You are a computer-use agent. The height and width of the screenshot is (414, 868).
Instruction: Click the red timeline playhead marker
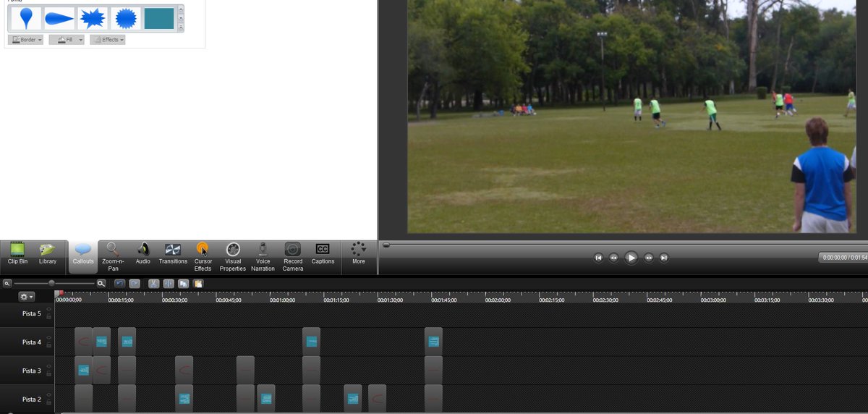coord(61,292)
